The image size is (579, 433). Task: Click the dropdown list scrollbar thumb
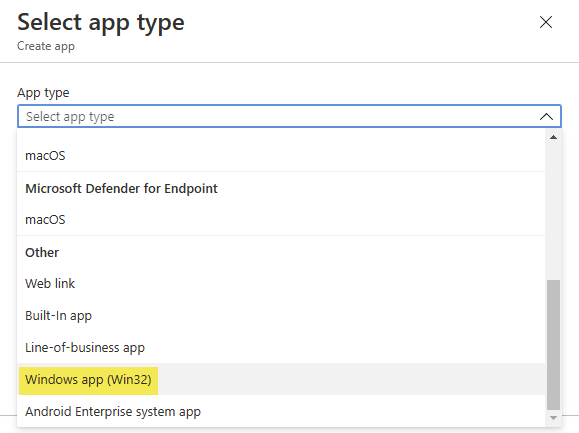(553, 345)
